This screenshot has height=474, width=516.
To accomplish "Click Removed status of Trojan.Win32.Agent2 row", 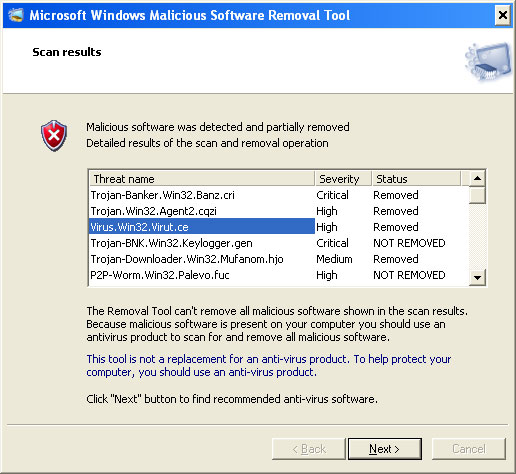I will coord(396,211).
